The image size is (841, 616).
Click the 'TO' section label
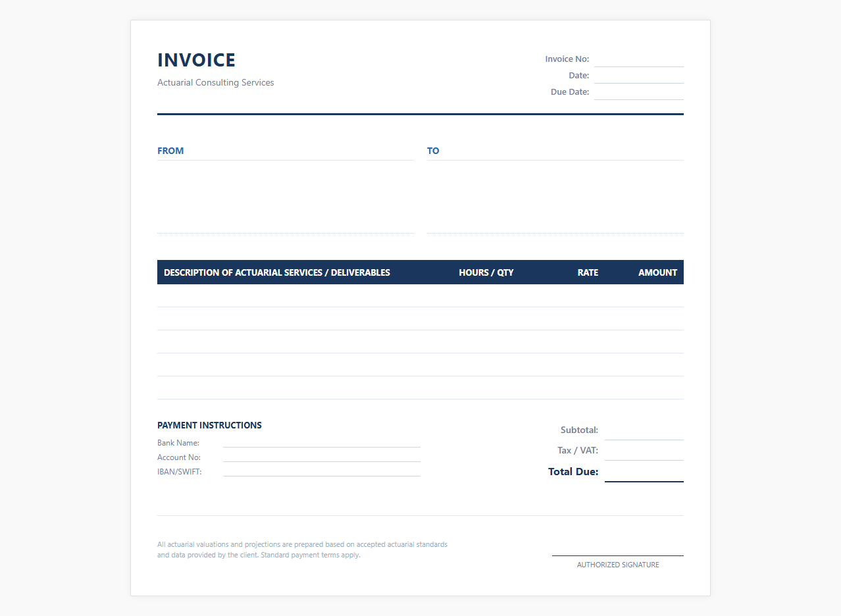pos(433,151)
